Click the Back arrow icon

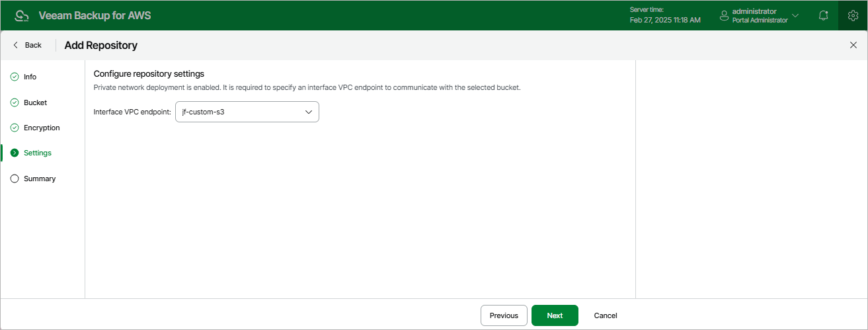16,45
